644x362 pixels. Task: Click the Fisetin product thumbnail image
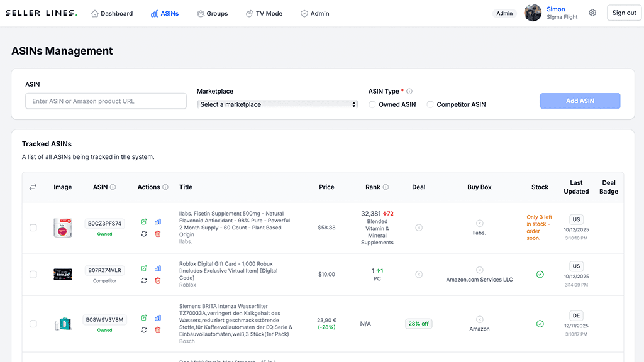tap(63, 228)
